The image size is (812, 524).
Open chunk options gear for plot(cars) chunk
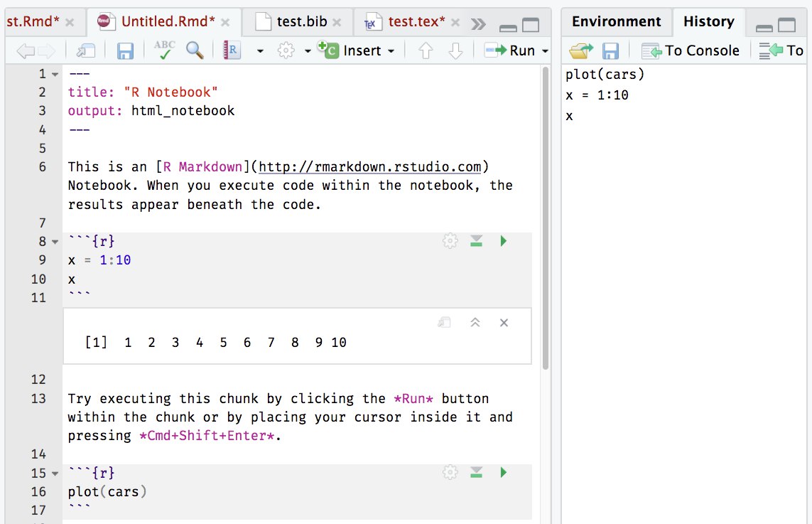click(450, 472)
